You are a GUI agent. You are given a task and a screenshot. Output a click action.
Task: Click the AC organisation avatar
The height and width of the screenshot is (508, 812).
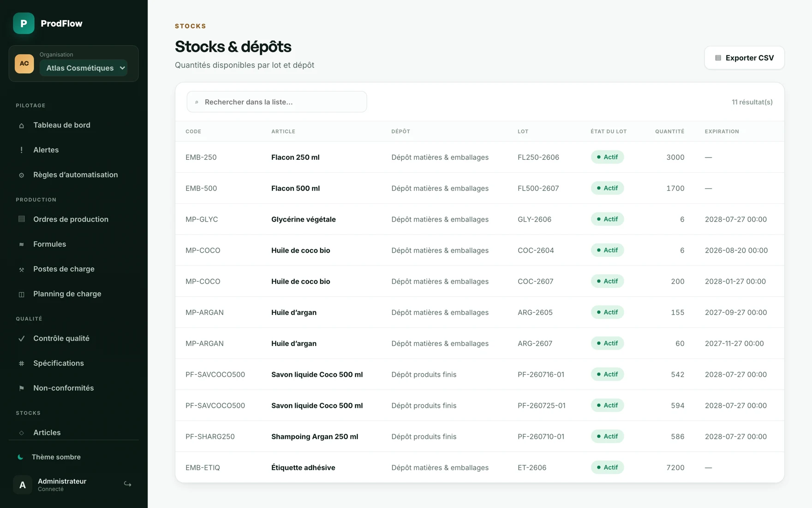pos(24,64)
